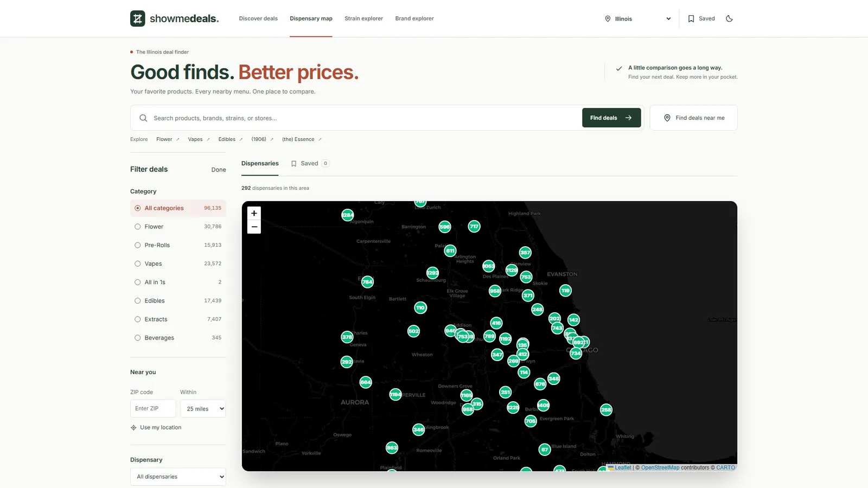Open map cluster marker 119
The height and width of the screenshot is (488, 868).
tap(566, 291)
